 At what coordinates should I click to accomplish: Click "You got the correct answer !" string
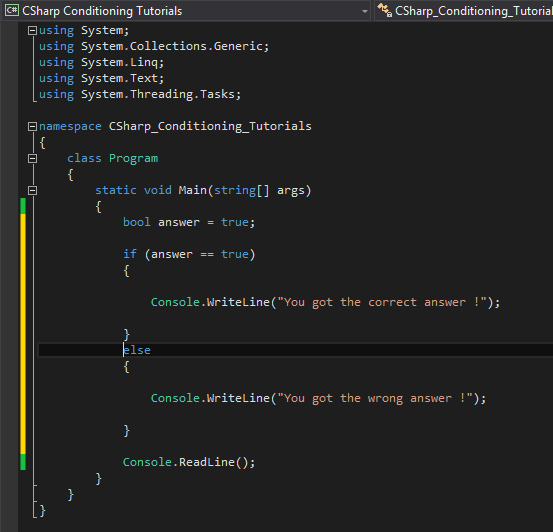(x=382, y=302)
